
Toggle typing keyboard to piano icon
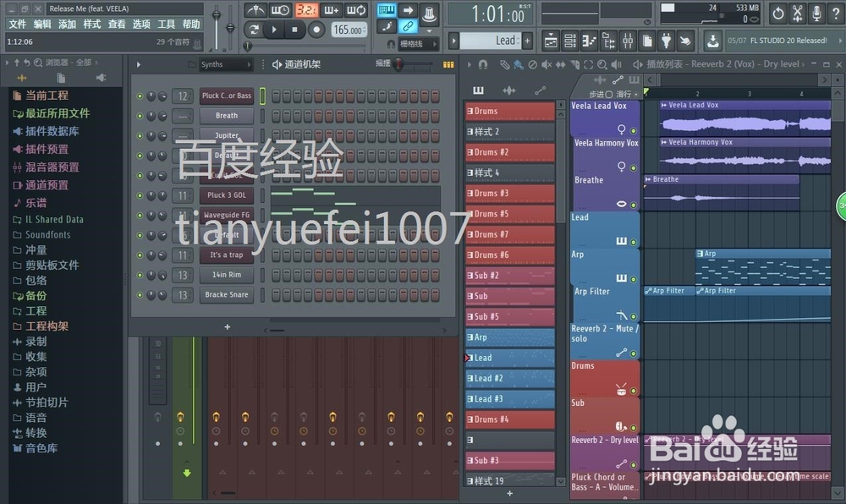387,9
